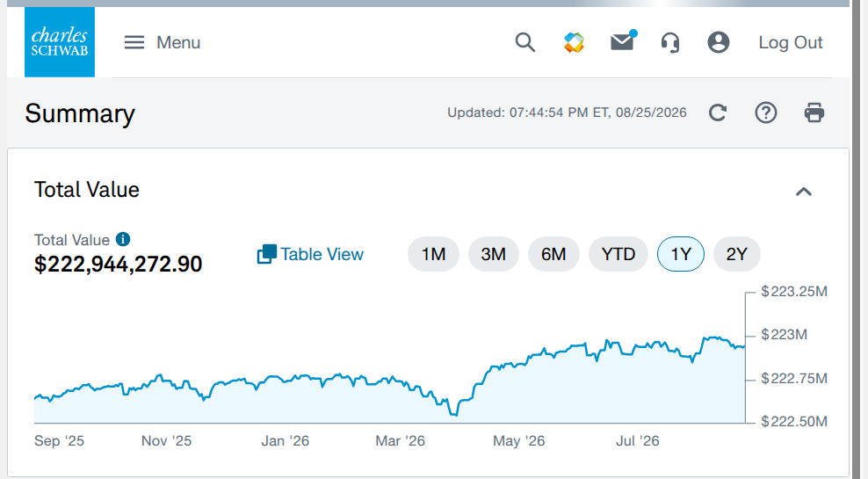Refresh the summary data
This screenshot has width=868, height=479.
(718, 113)
